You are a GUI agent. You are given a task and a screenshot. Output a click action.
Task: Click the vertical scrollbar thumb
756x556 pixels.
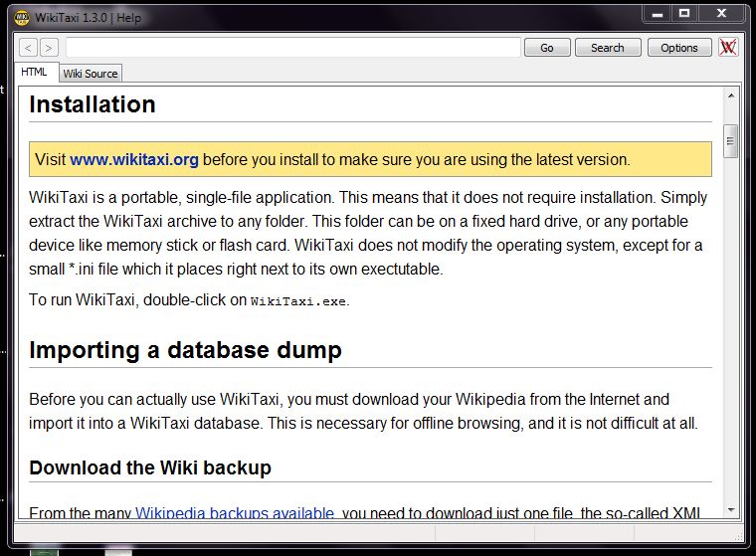[x=731, y=140]
